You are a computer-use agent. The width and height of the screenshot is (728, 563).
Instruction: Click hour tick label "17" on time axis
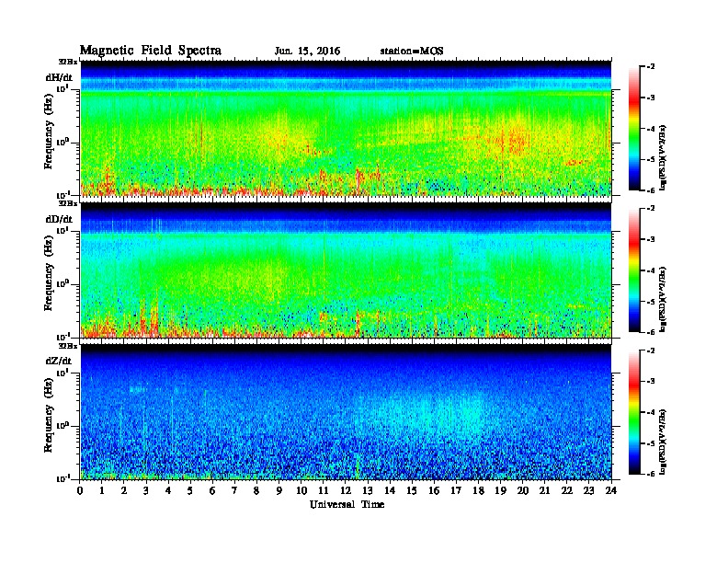click(x=457, y=491)
